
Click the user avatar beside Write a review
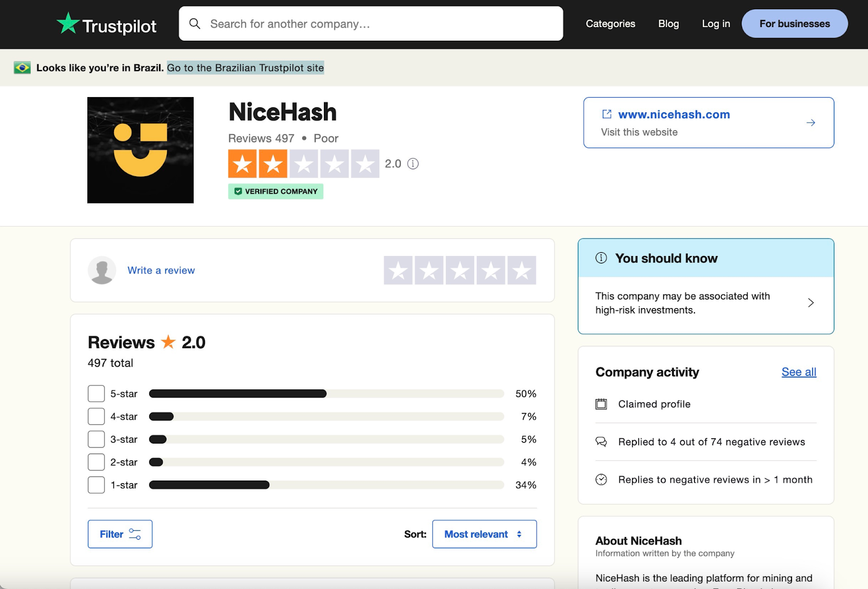(102, 270)
